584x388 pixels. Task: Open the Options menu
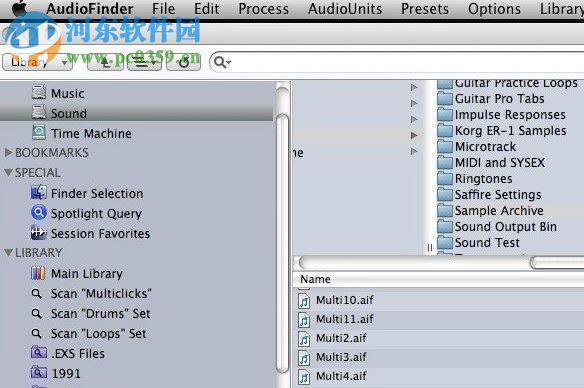(x=494, y=9)
